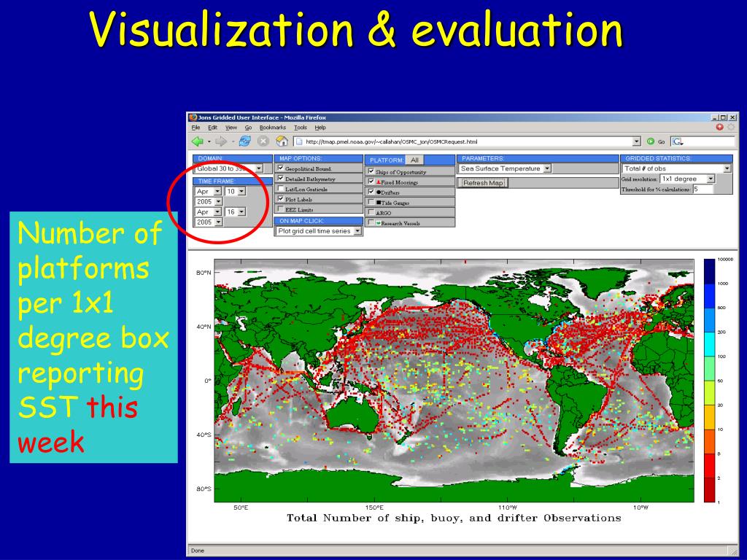The width and height of the screenshot is (747, 560).
Task: Click the Go text beside the address bar
Action: pyautogui.click(x=661, y=142)
